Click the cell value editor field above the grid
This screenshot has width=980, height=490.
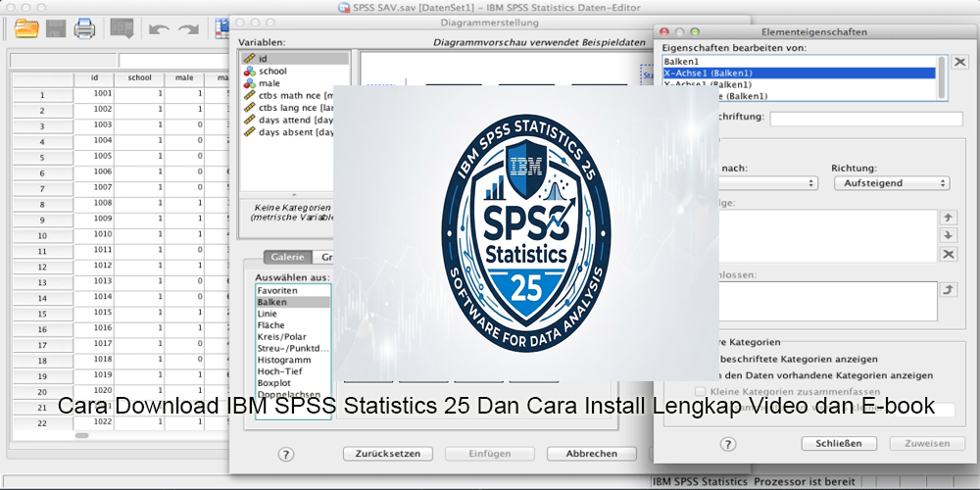(x=172, y=61)
